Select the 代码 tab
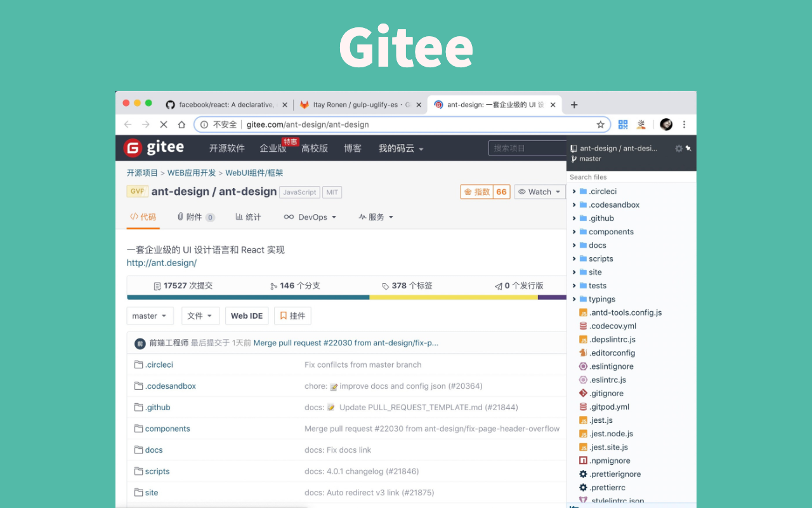The height and width of the screenshot is (508, 812). pyautogui.click(x=143, y=217)
